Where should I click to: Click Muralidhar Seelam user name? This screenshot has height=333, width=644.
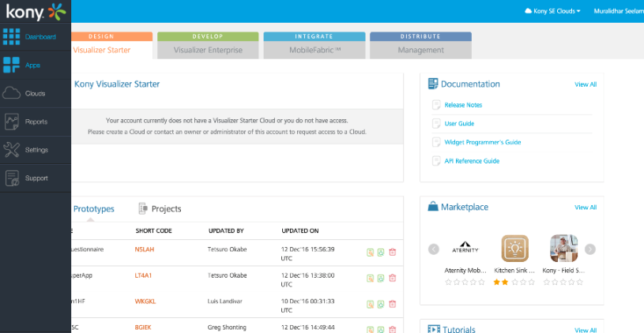[619, 11]
